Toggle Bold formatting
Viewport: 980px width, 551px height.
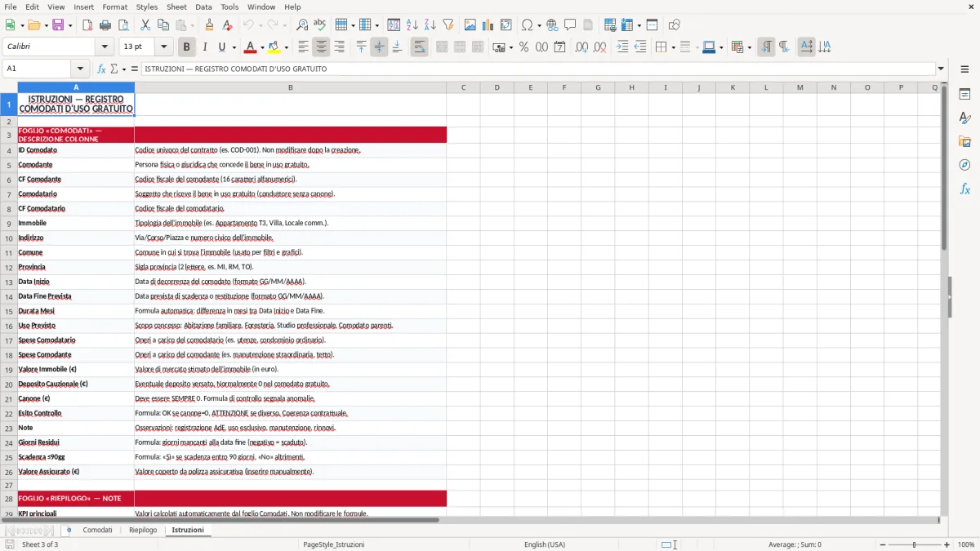(186, 47)
